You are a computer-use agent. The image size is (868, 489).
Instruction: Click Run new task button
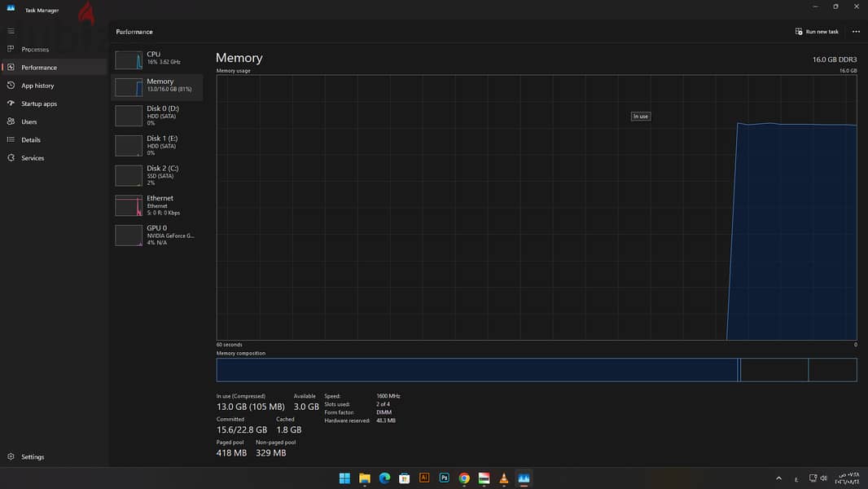(x=817, y=32)
